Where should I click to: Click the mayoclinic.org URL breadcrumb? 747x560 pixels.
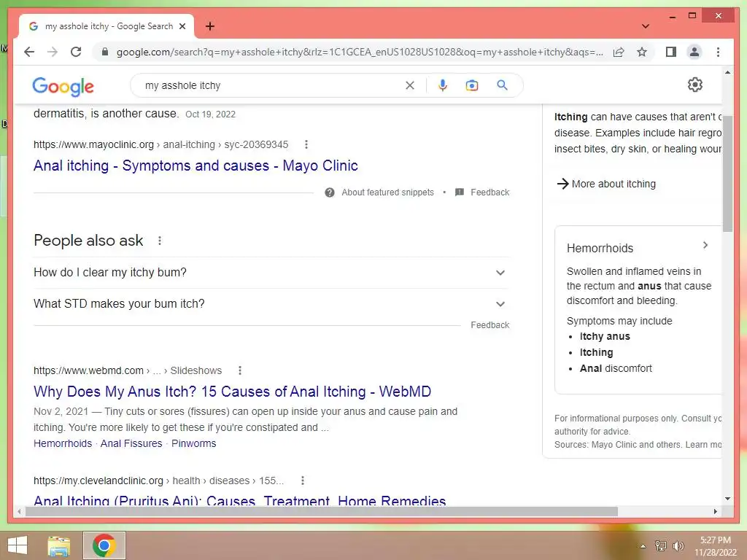pyautogui.click(x=160, y=144)
